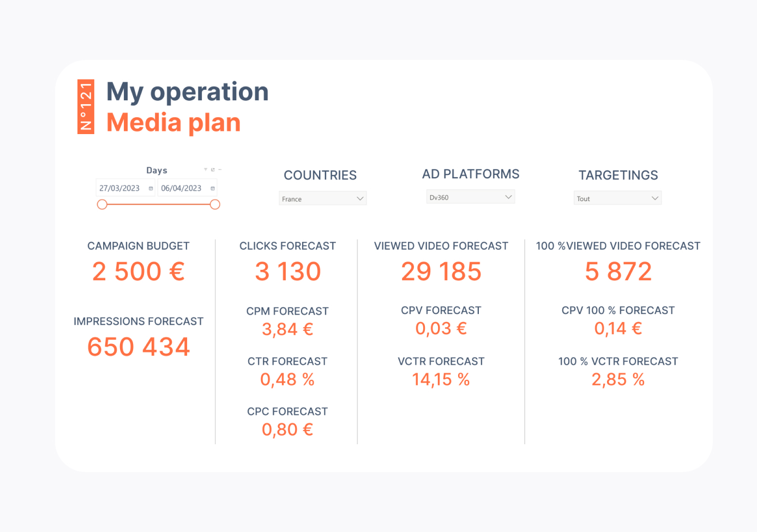The height and width of the screenshot is (532, 757).
Task: Click the right handle of the Days slider
Action: [215, 204]
